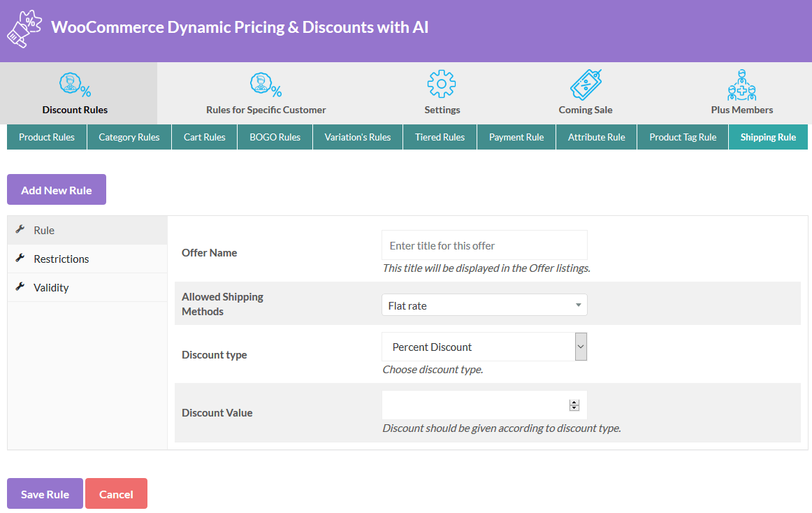Viewport: 812px width, 513px height.
Task: Click the wrench icon beside Rule
Action: [20, 230]
